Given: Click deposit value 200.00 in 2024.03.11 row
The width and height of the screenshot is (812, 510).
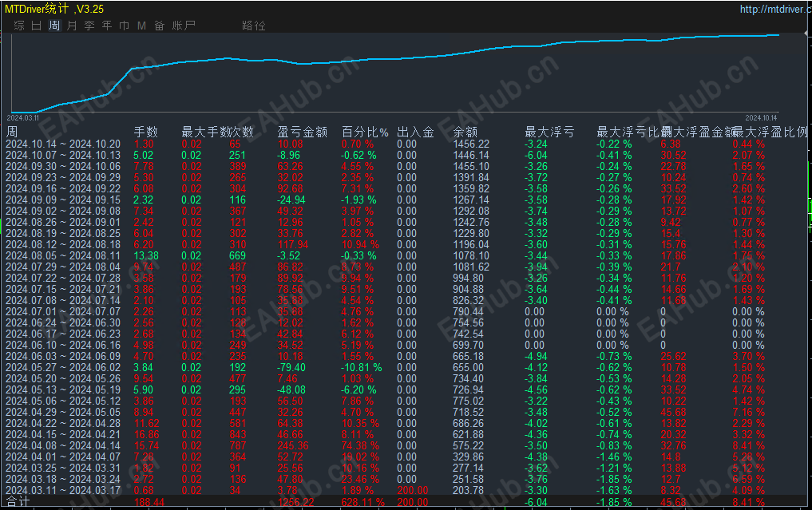Looking at the screenshot, I should (413, 490).
